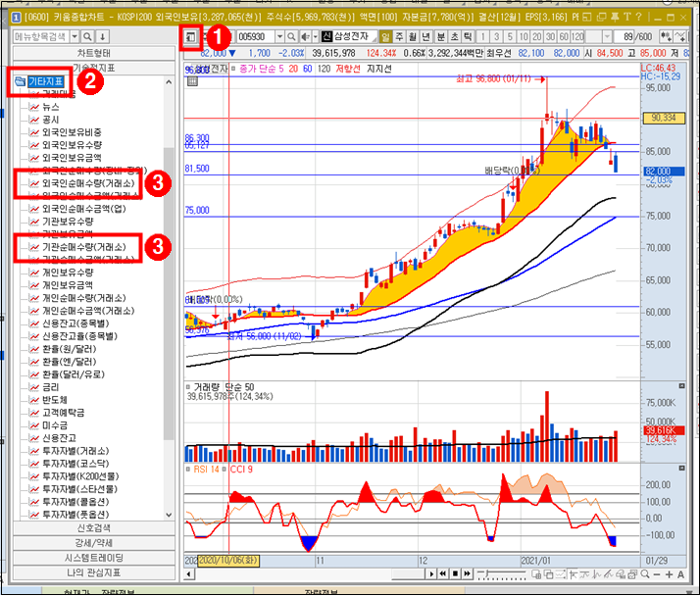The height and width of the screenshot is (596, 700).
Task: Click the chart zoom magnifier icon
Action: pyautogui.click(x=645, y=574)
